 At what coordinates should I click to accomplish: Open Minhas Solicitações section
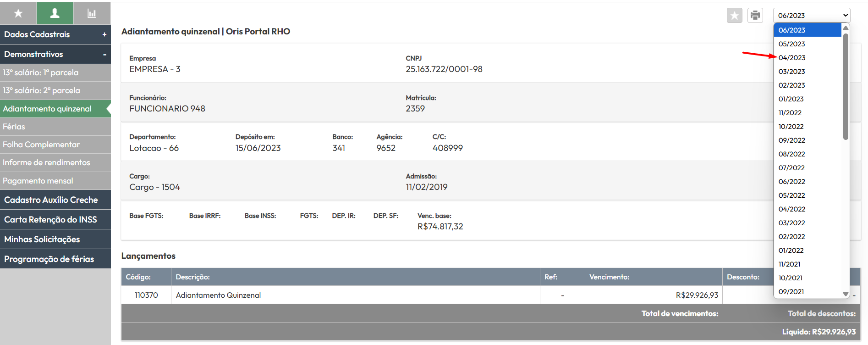pyautogui.click(x=42, y=239)
